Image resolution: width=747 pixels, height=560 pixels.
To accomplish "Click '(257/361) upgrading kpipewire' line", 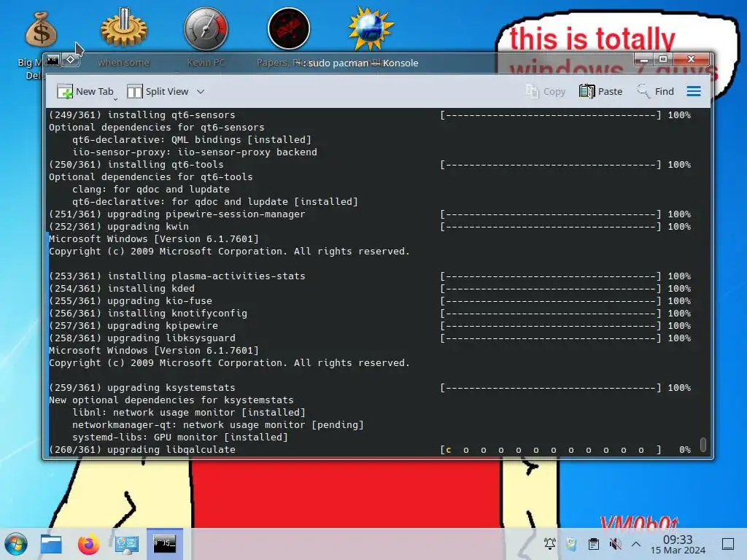I will [133, 326].
